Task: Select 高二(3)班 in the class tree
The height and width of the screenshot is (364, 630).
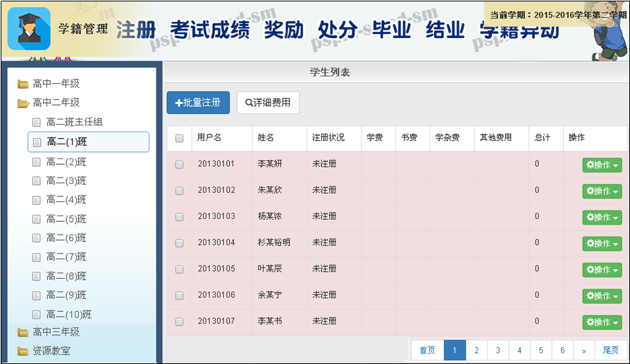Action: tap(66, 180)
